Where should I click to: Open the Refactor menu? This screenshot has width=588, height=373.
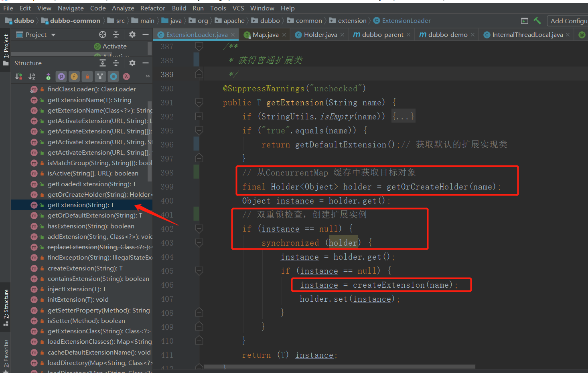152,8
